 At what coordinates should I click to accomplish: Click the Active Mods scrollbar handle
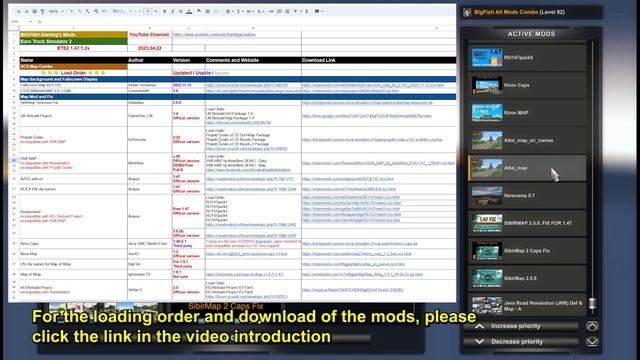pyautogui.click(x=592, y=303)
